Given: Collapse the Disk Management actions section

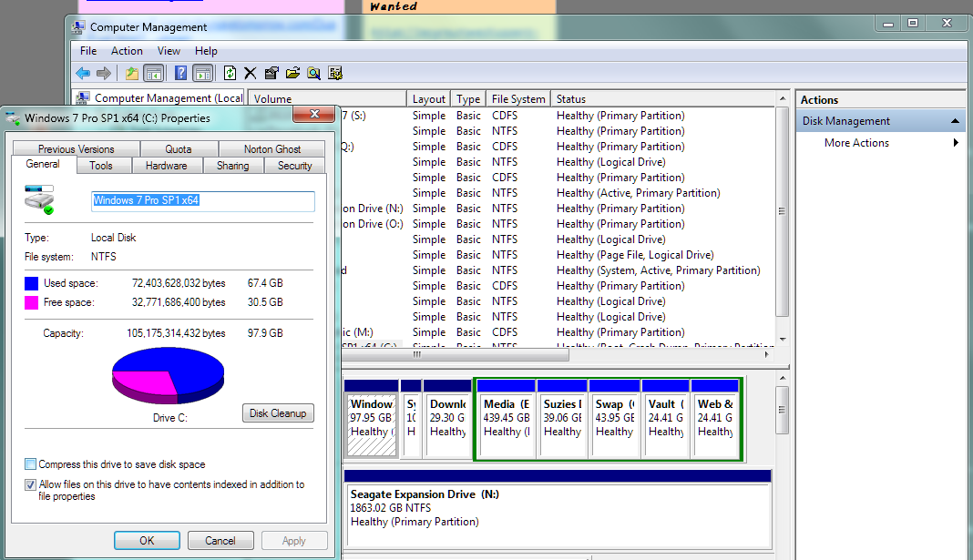Looking at the screenshot, I should pos(955,121).
